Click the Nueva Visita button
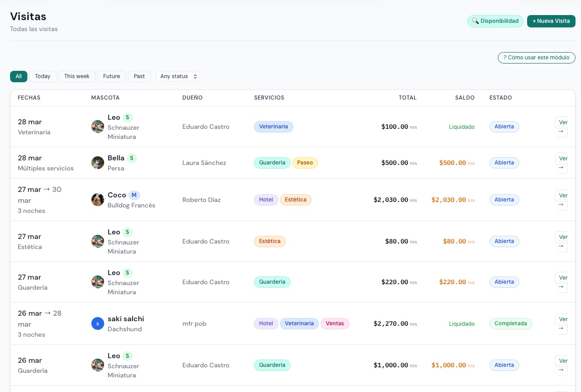This screenshot has width=581, height=392. pyautogui.click(x=551, y=21)
